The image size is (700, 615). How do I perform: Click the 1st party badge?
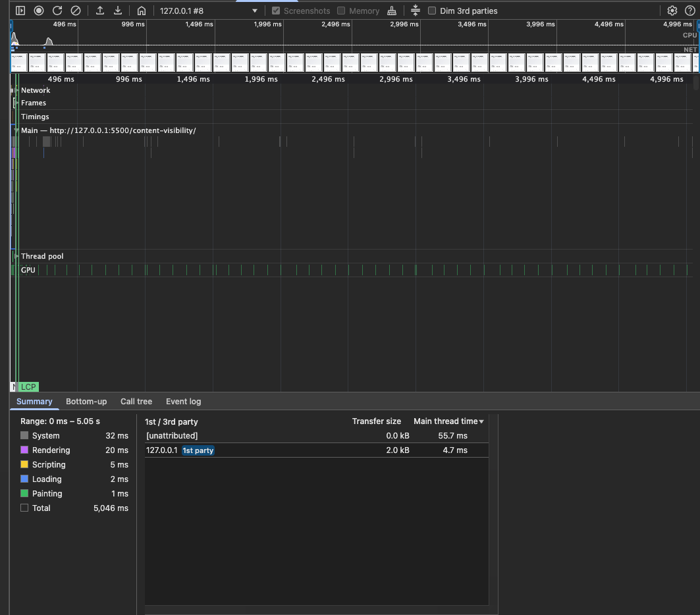(x=198, y=450)
